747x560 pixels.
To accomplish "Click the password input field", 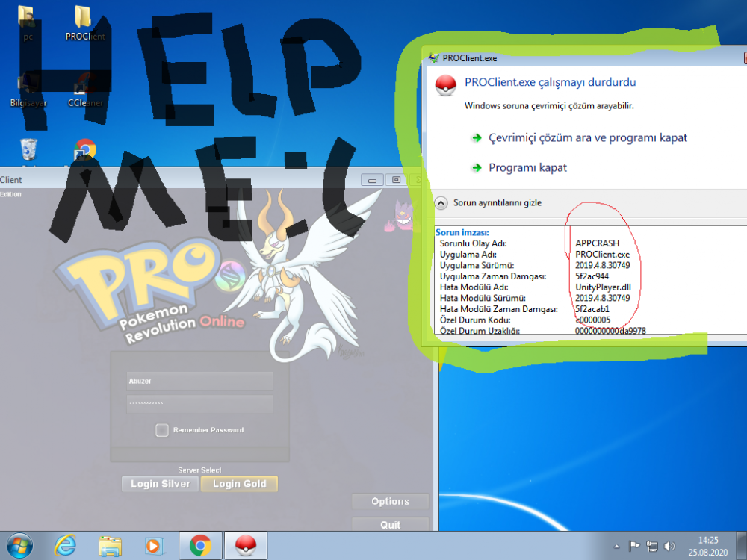I will click(x=199, y=403).
